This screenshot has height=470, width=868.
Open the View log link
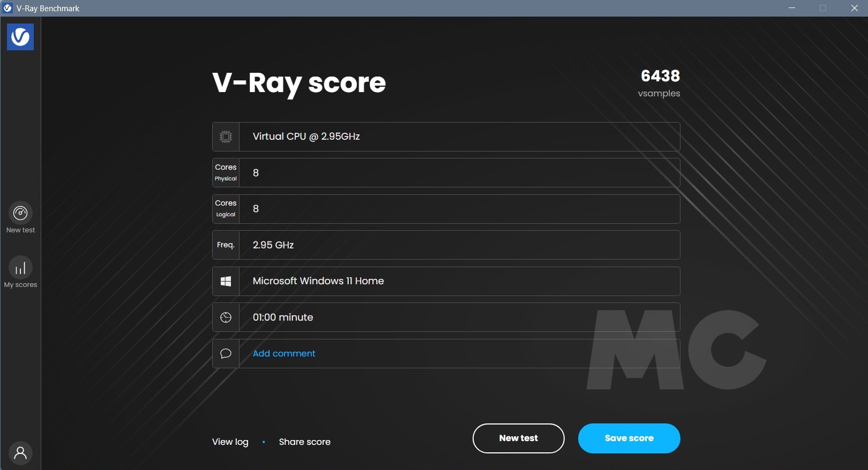pos(230,442)
